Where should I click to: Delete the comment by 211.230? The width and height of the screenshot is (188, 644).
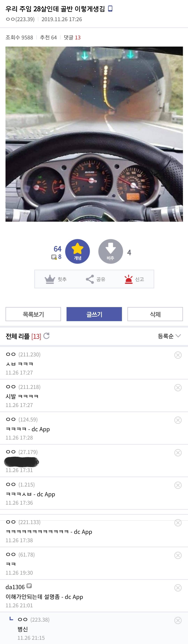point(178,355)
